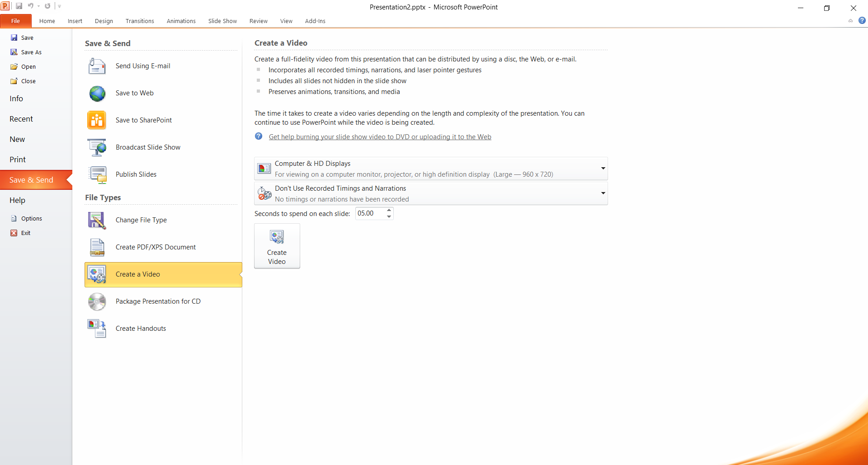This screenshot has width=868, height=465.
Task: Select the Save to Web globe icon
Action: pos(97,94)
